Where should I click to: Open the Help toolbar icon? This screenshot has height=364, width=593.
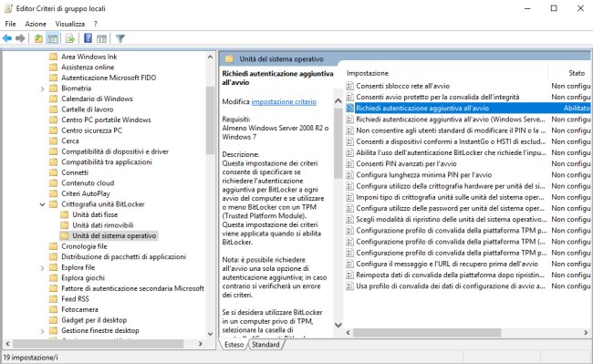tap(88, 38)
